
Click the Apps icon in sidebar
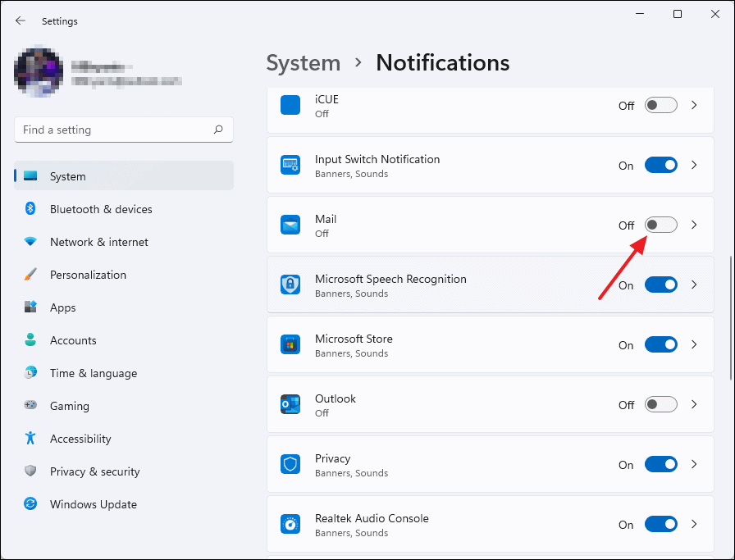tap(30, 307)
